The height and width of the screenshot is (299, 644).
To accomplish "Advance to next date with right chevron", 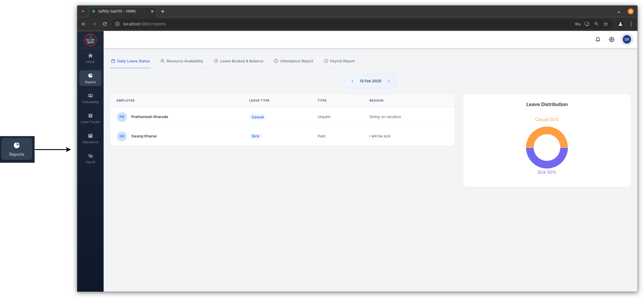I will tap(389, 81).
